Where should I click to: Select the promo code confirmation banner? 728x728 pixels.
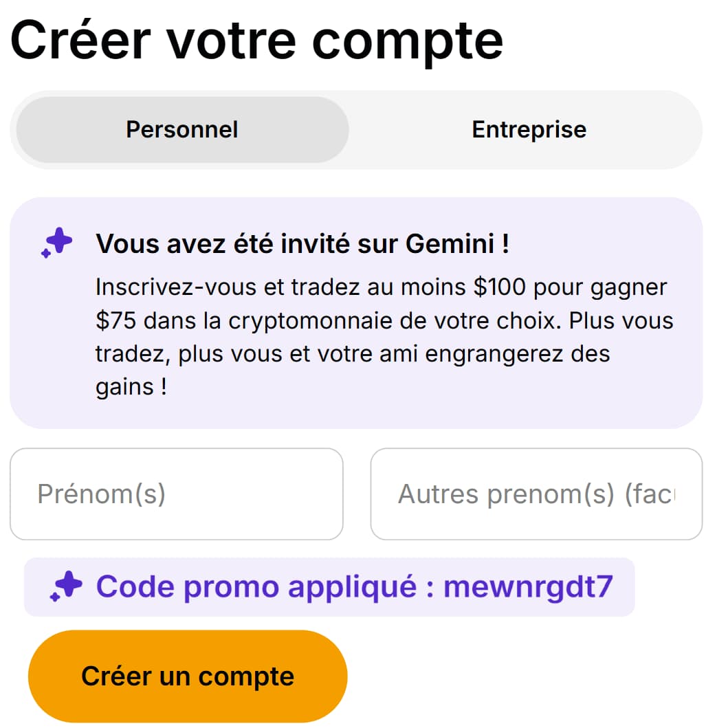click(329, 586)
